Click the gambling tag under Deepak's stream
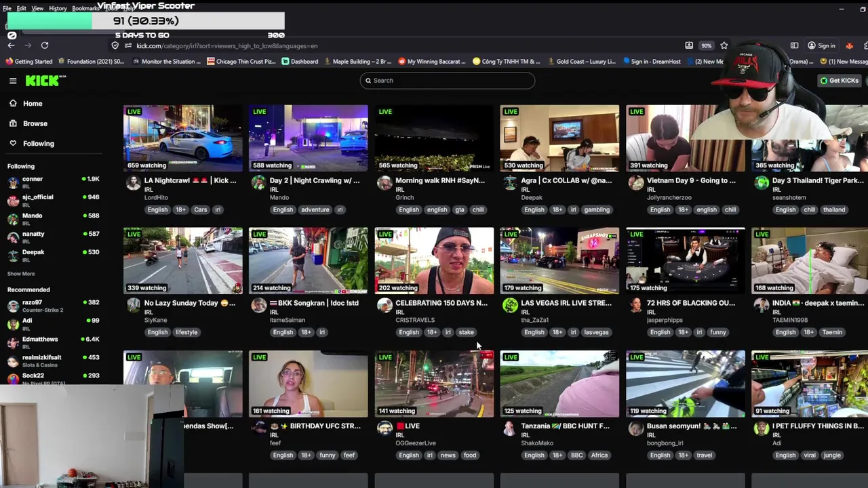 [x=597, y=209]
